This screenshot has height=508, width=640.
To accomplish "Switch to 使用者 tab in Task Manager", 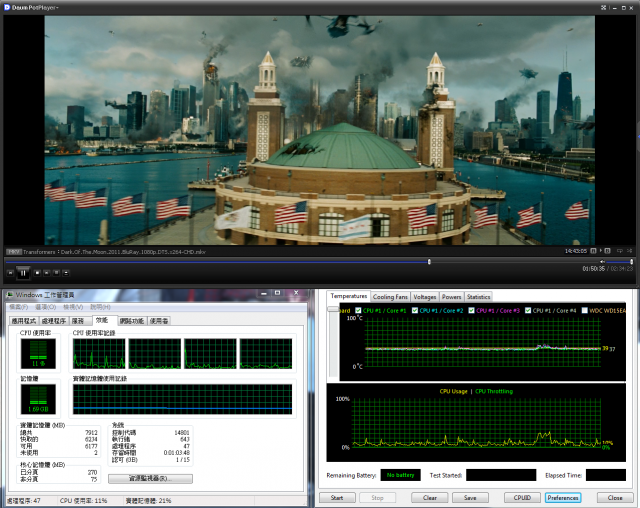I will [x=159, y=321].
